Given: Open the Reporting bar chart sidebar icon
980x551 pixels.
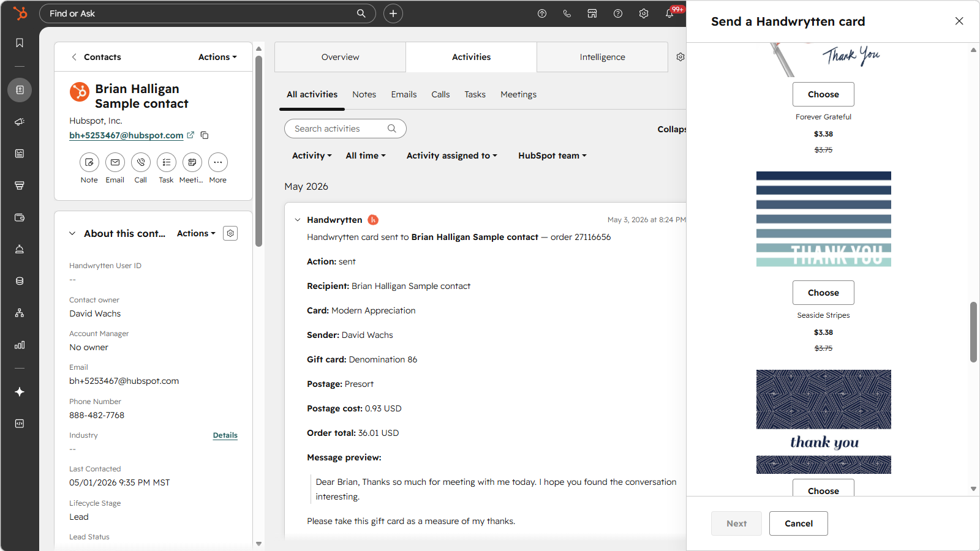Looking at the screenshot, I should [20, 345].
